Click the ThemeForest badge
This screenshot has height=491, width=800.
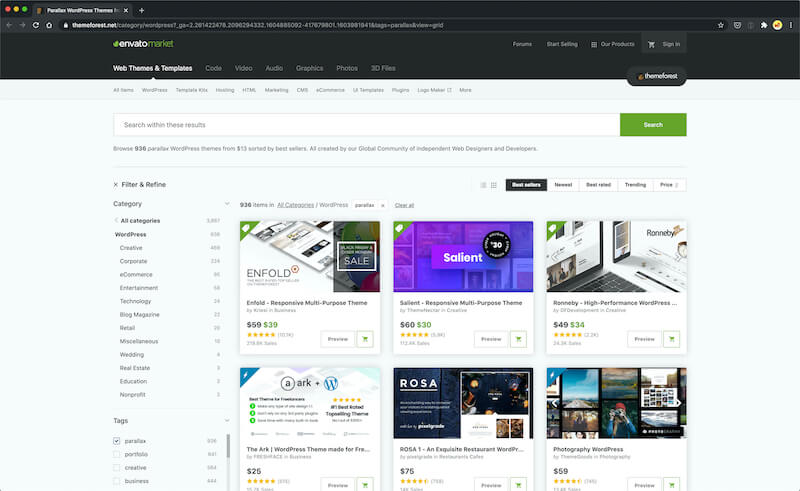[657, 76]
